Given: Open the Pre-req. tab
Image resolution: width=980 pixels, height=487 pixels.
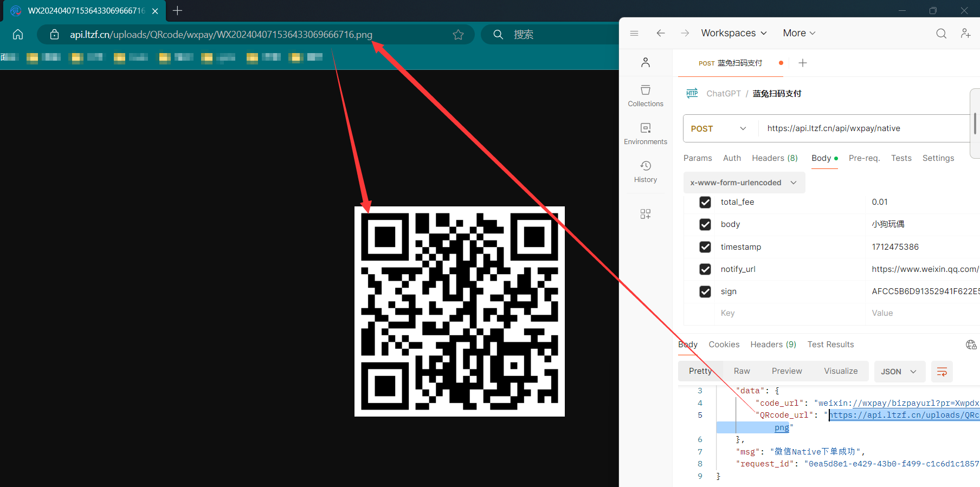Looking at the screenshot, I should 864,158.
